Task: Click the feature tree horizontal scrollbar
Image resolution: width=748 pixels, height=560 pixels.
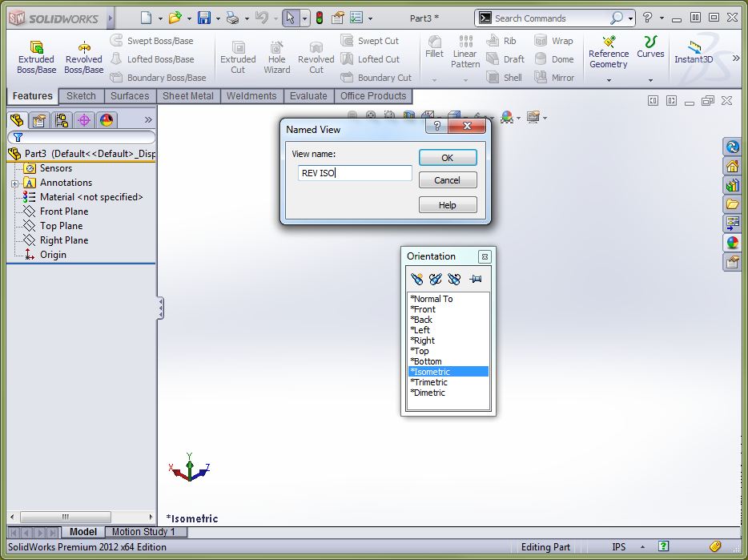Action: point(82,517)
